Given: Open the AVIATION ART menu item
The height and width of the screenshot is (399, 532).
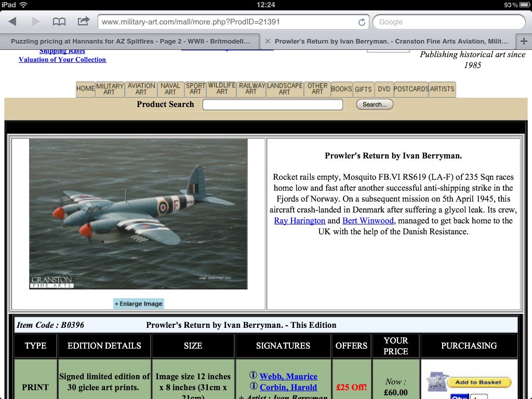Looking at the screenshot, I should 141,89.
